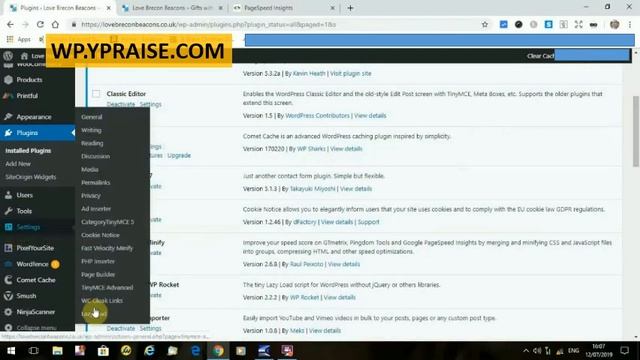The height and width of the screenshot is (360, 640).
Task: Click Upgrade link for Comet Cache
Action: click(179, 156)
